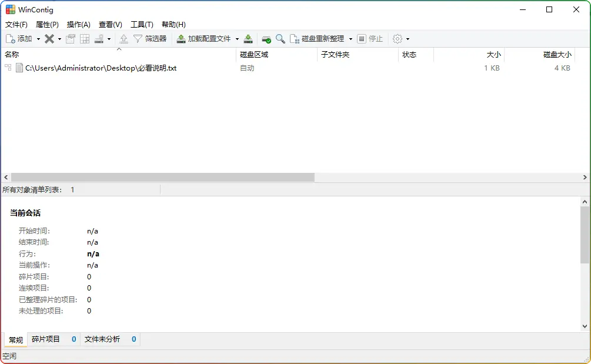Click the 添加 (Add) toolbar button

(18, 39)
